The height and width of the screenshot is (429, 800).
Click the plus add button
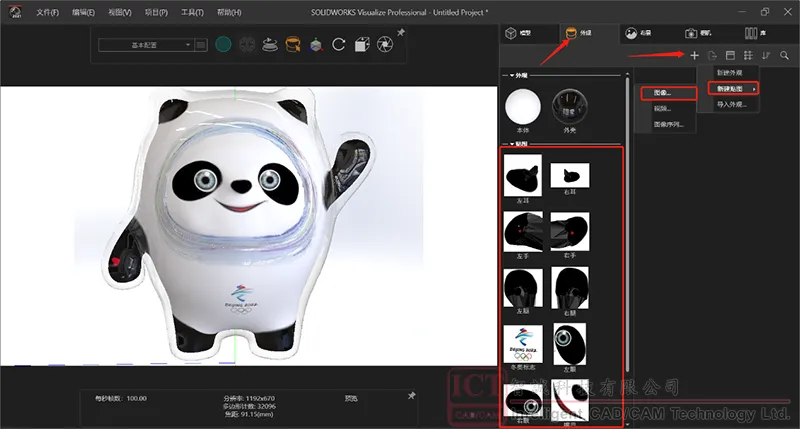tap(694, 55)
